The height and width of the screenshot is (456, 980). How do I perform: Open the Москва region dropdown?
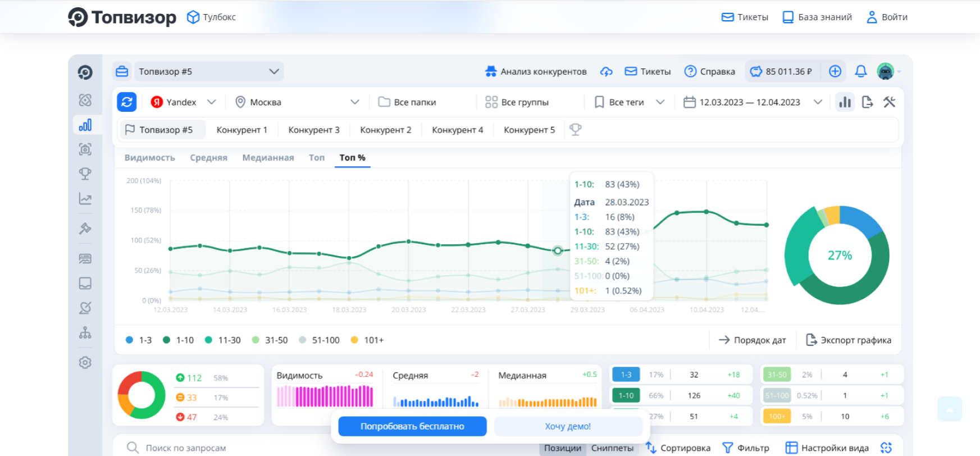297,102
